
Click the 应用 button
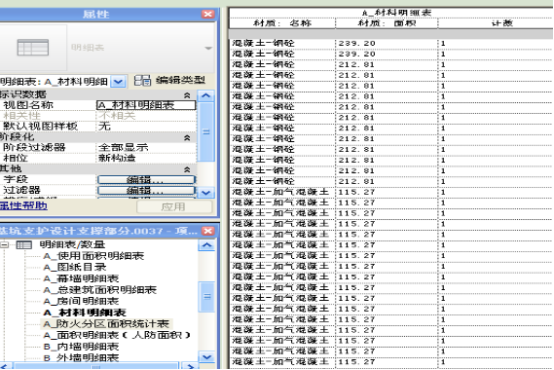point(174,207)
